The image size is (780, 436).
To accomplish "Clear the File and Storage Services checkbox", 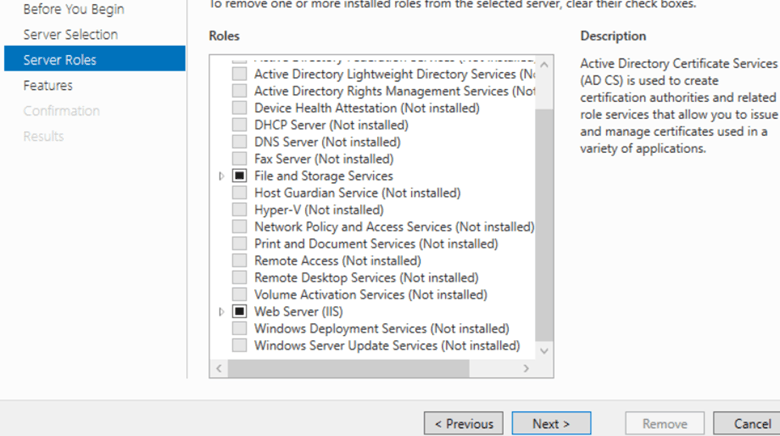I will (x=239, y=176).
